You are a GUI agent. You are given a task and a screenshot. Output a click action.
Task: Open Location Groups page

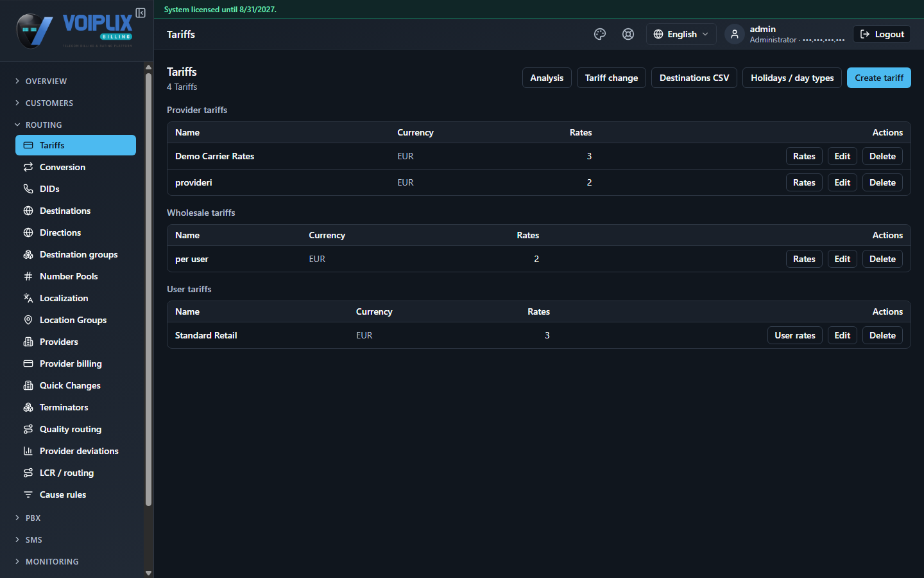click(x=76, y=320)
